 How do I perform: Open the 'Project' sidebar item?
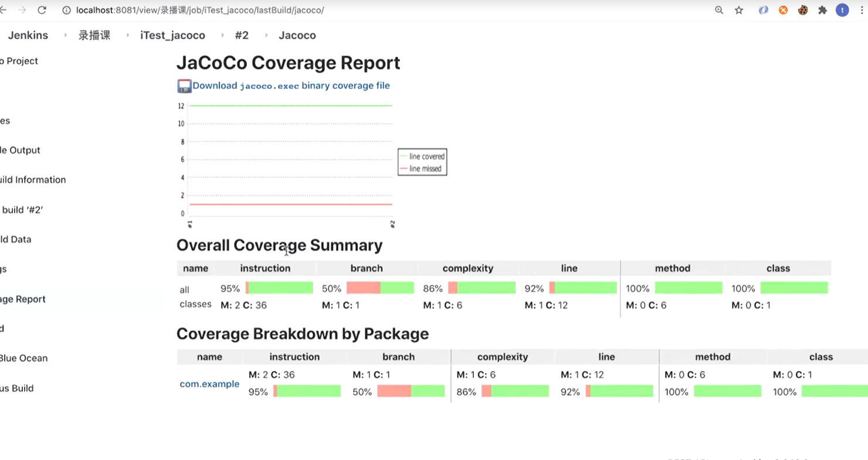[19, 61]
